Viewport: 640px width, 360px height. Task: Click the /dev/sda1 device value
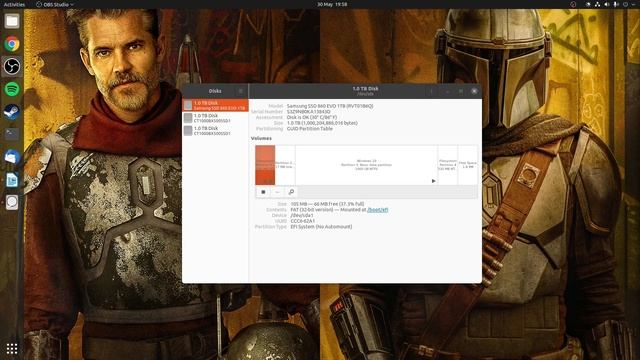click(x=302, y=215)
